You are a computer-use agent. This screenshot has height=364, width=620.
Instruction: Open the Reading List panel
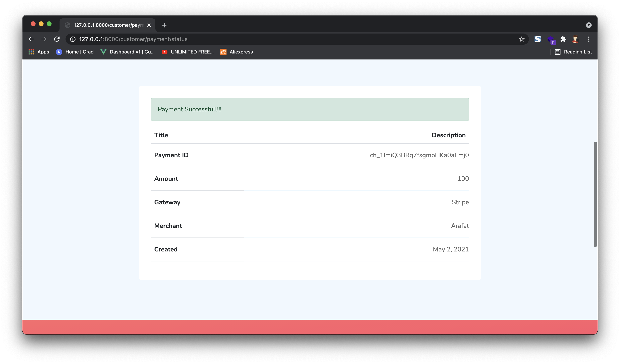point(573,52)
